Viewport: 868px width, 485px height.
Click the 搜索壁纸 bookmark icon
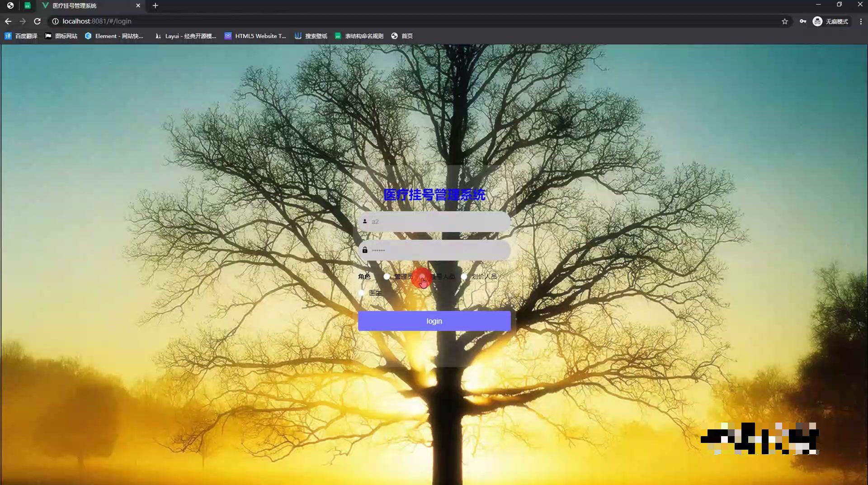[298, 36]
